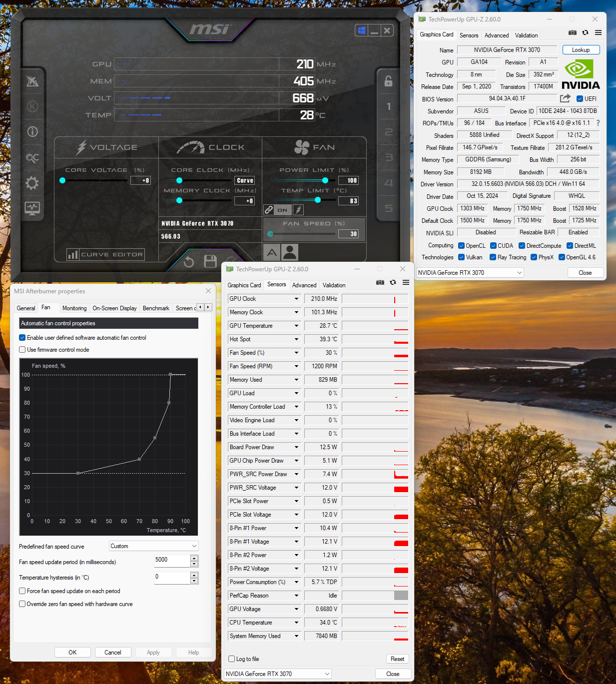Click the Fan speed update period field

click(x=172, y=561)
